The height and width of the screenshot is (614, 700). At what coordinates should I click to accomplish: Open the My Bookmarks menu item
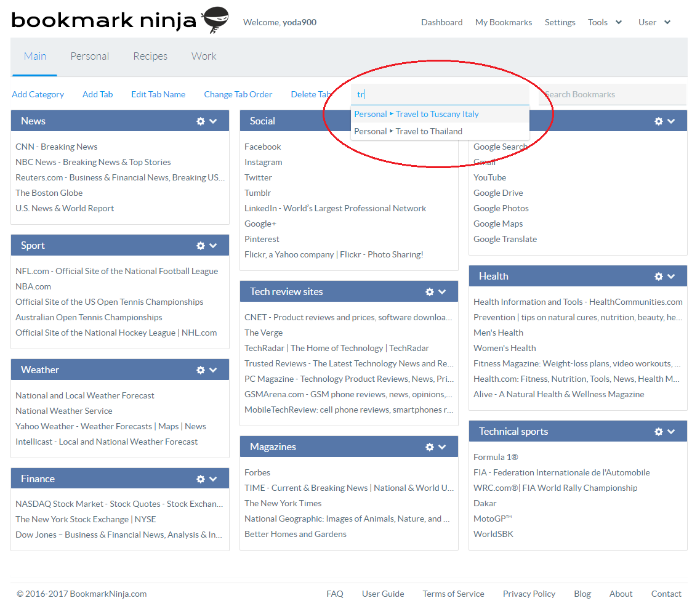pyautogui.click(x=503, y=22)
